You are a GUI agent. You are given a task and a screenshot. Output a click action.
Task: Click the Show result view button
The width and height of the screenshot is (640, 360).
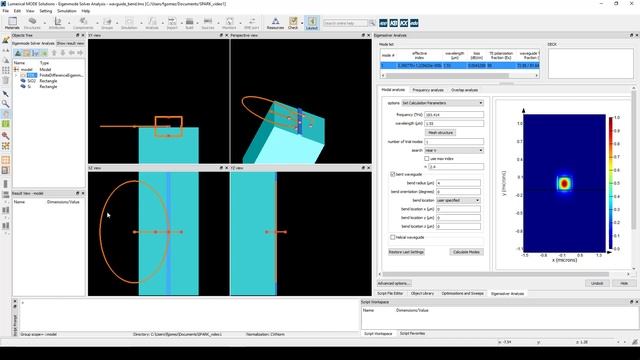pos(70,43)
